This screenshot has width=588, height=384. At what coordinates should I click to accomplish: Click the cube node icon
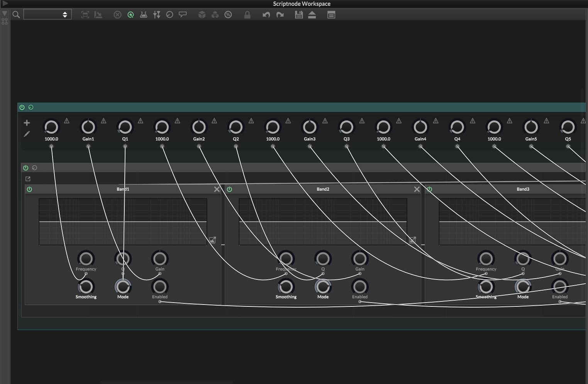202,15
